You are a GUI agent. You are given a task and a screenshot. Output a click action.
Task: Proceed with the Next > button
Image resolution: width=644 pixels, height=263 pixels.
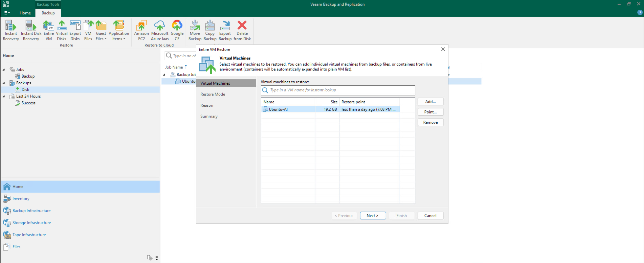(372, 216)
